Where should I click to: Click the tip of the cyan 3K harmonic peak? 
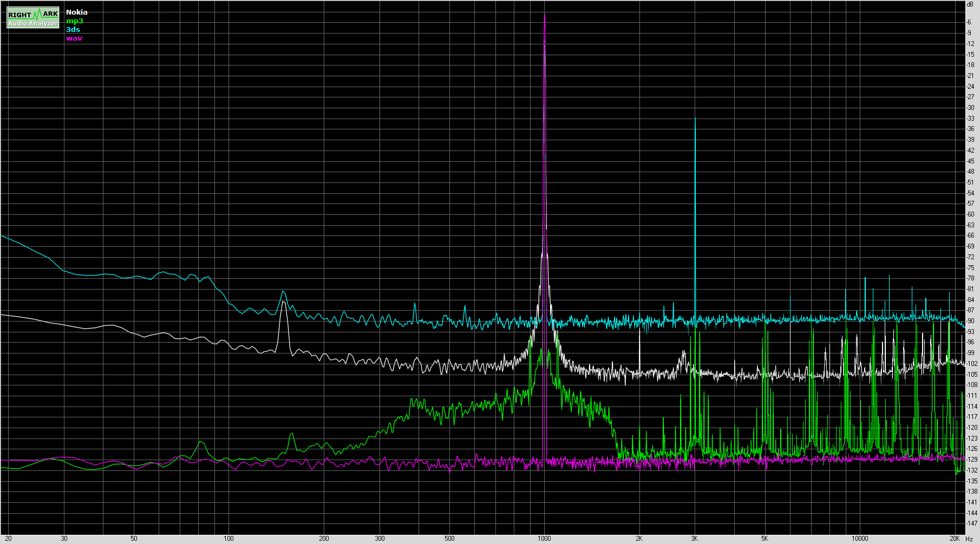coord(695,119)
